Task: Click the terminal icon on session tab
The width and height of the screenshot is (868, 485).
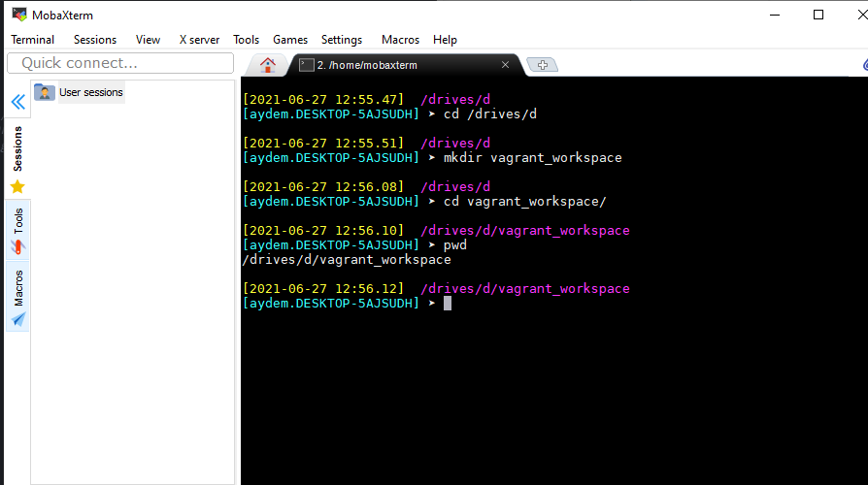Action: [x=306, y=65]
